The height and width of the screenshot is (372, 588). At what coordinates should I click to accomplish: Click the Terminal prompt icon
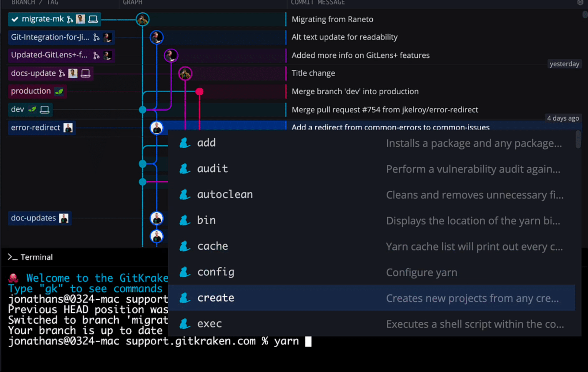point(13,257)
